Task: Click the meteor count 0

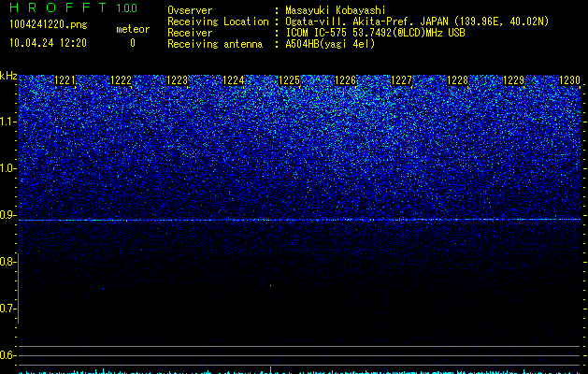Action: coord(133,43)
